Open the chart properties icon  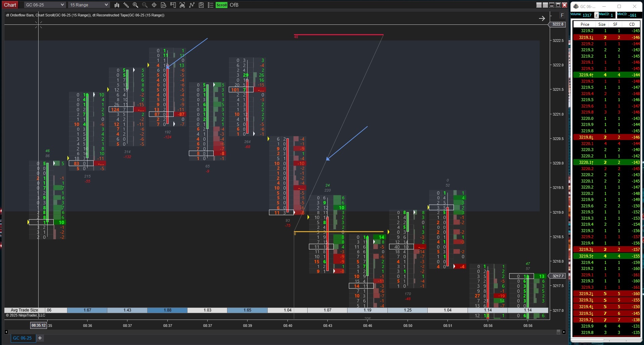(x=201, y=5)
